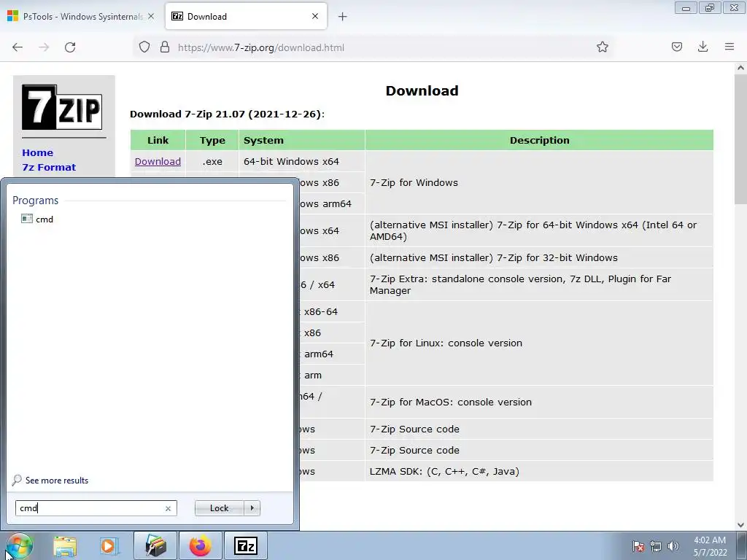Click the scrollbar up arrow
The height and width of the screenshot is (560, 747).
(740, 68)
